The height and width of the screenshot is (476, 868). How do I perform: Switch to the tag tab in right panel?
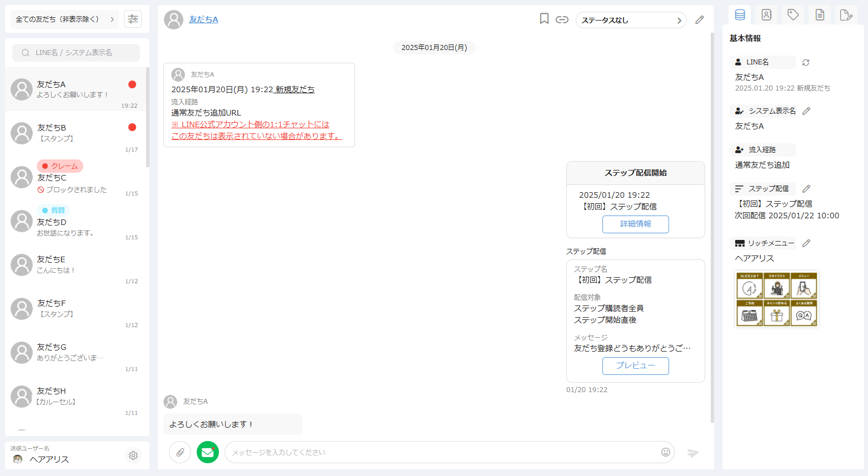[x=793, y=15]
